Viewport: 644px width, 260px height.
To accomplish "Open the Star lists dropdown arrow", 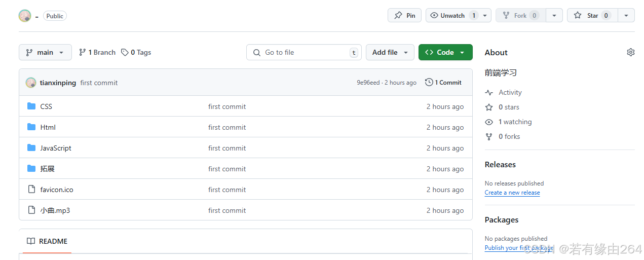I will 626,15.
